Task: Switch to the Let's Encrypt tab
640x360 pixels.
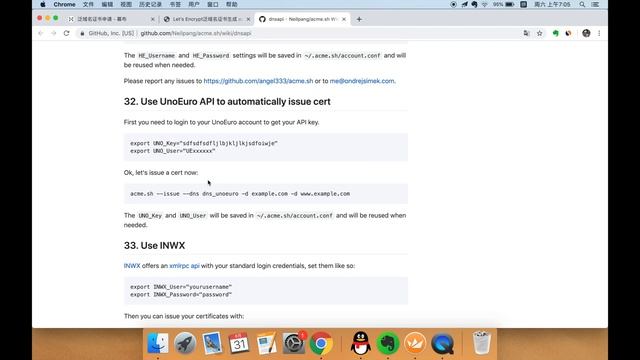Action: (x=206, y=19)
